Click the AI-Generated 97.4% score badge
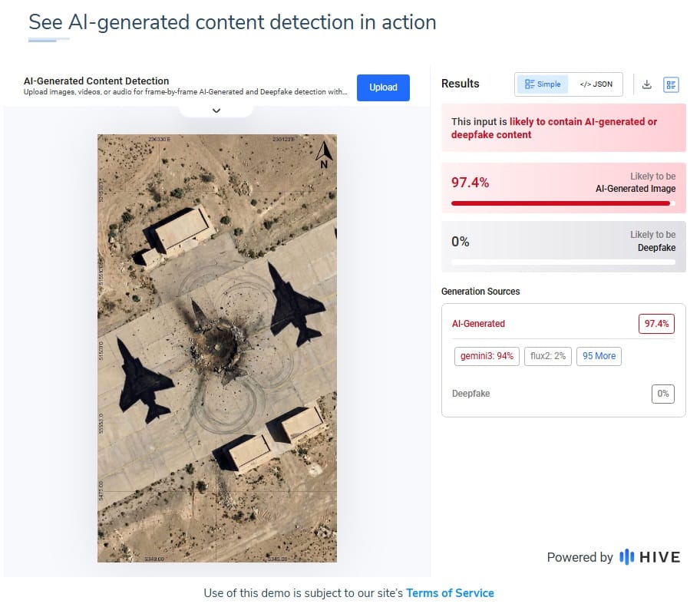This screenshot has height=607, width=700. point(656,324)
